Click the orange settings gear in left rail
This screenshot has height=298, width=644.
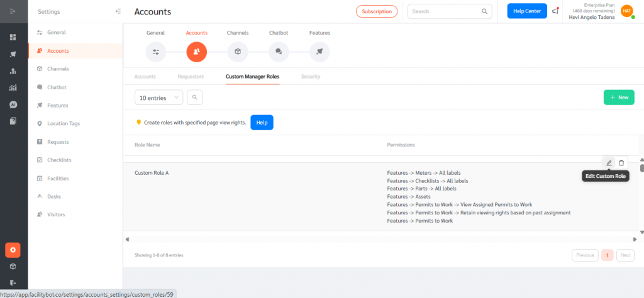(13, 250)
